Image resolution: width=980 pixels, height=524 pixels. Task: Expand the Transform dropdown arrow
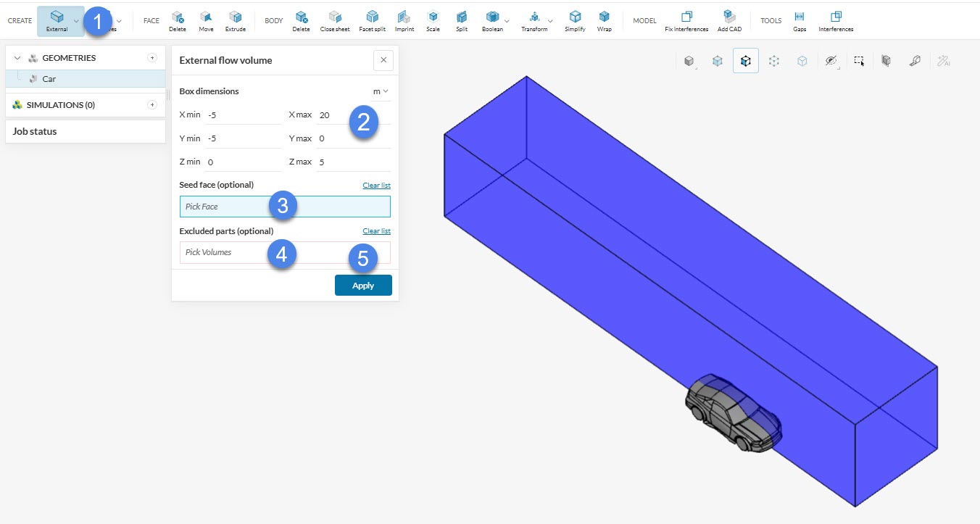[550, 21]
